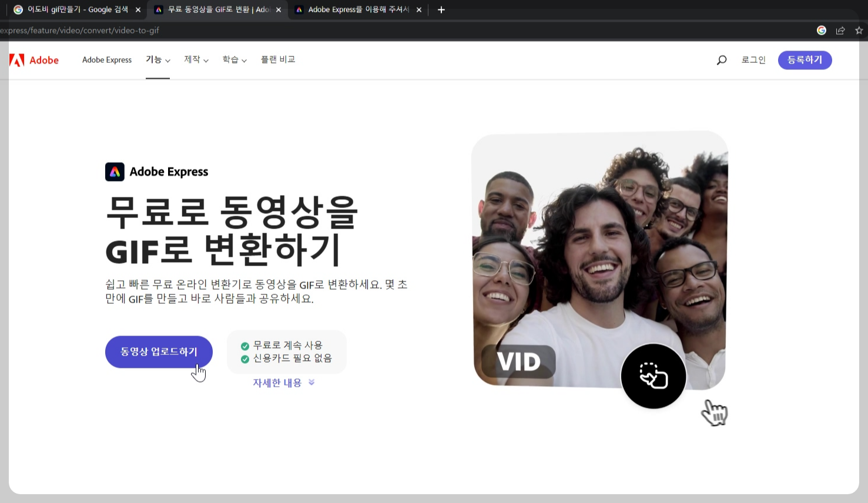This screenshot has width=868, height=503.
Task: Close the Adobe Express를 이용해 주셔서 tab
Action: 419,10
